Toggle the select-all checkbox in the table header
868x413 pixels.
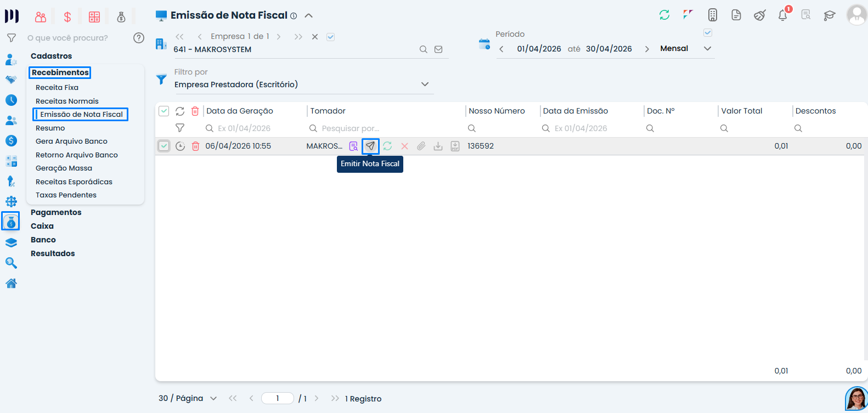coord(164,111)
